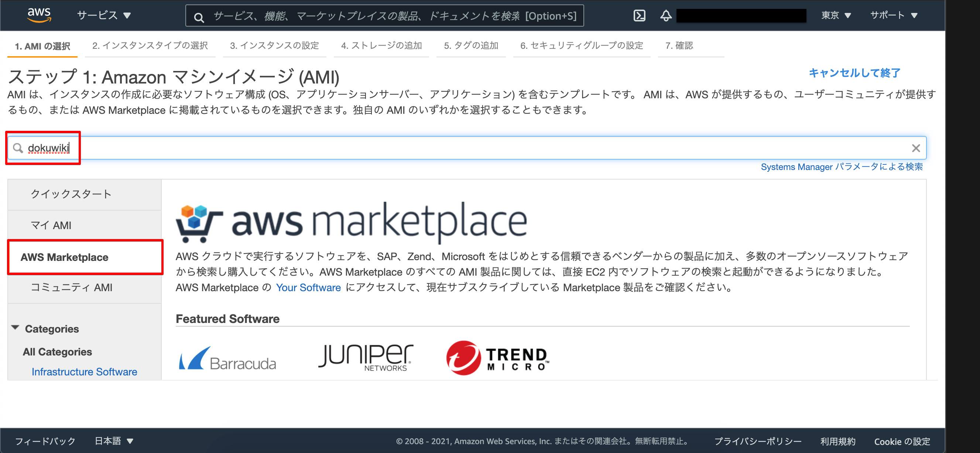Select AWS Marketplace in the sidebar
The image size is (980, 453).
click(85, 257)
